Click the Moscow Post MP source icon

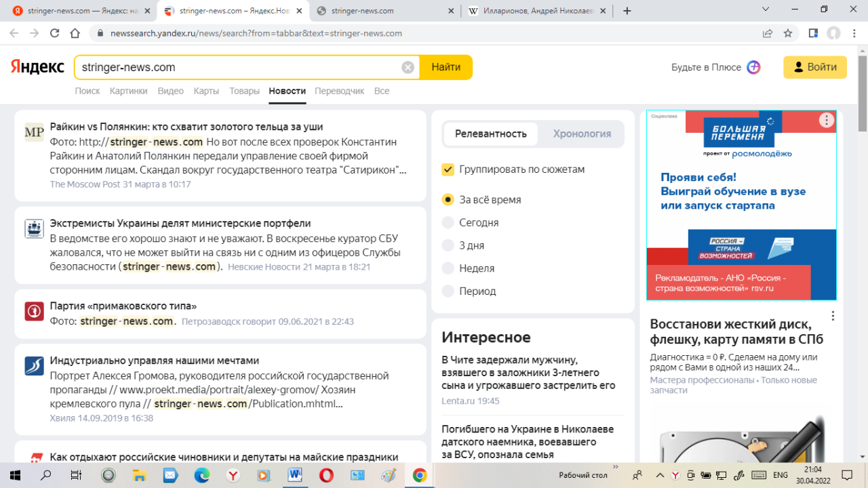(34, 132)
